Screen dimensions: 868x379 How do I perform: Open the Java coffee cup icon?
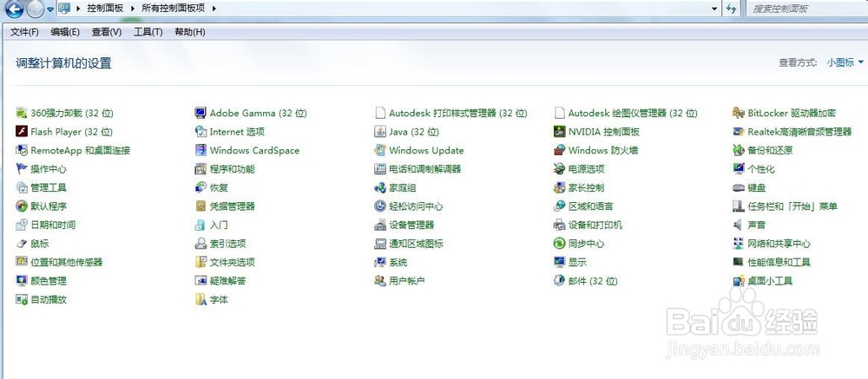[380, 132]
